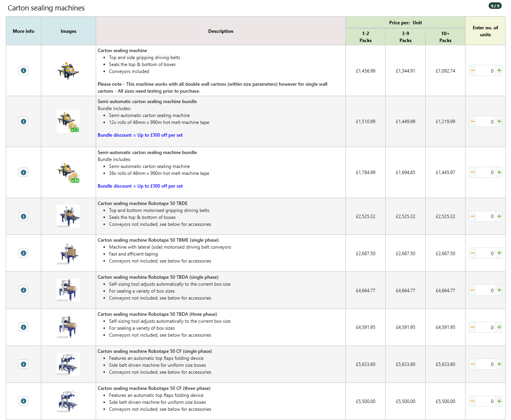View image of x36 tape bundle

point(68,172)
